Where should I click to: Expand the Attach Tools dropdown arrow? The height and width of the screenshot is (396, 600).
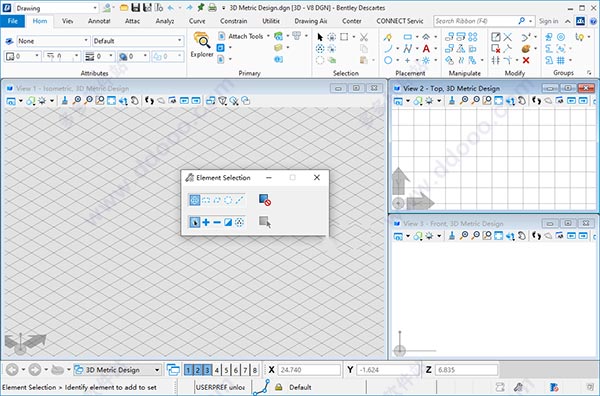pyautogui.click(x=268, y=36)
